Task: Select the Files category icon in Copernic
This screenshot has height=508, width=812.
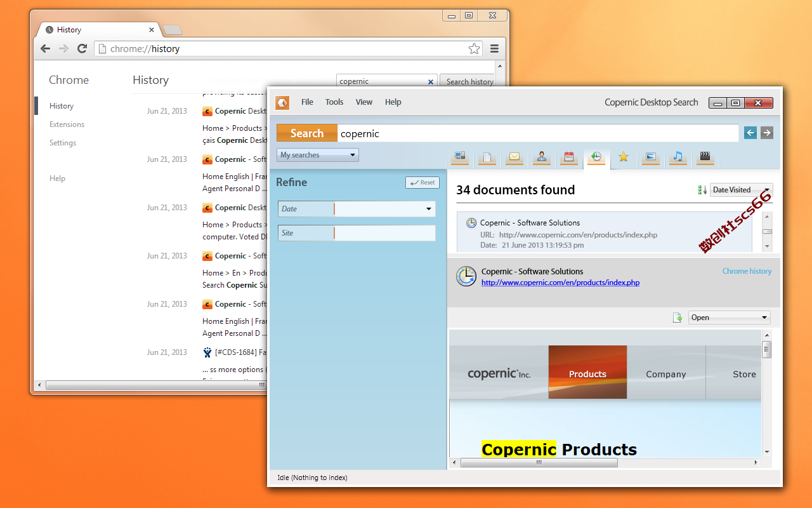Action: point(487,157)
